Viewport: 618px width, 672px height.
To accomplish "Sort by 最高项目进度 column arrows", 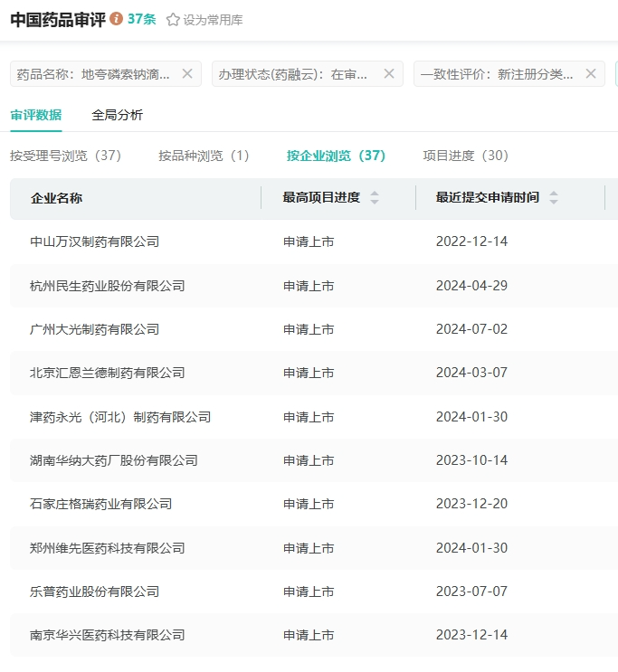I will [375, 197].
